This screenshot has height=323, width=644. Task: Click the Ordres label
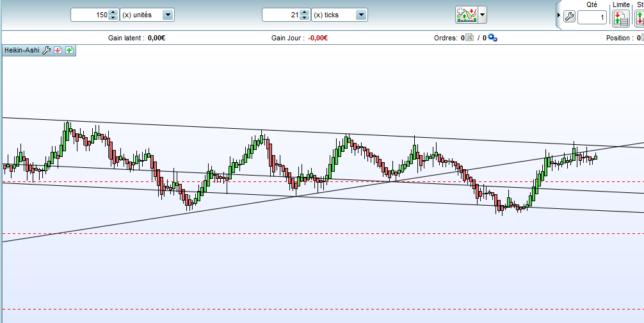pos(446,38)
